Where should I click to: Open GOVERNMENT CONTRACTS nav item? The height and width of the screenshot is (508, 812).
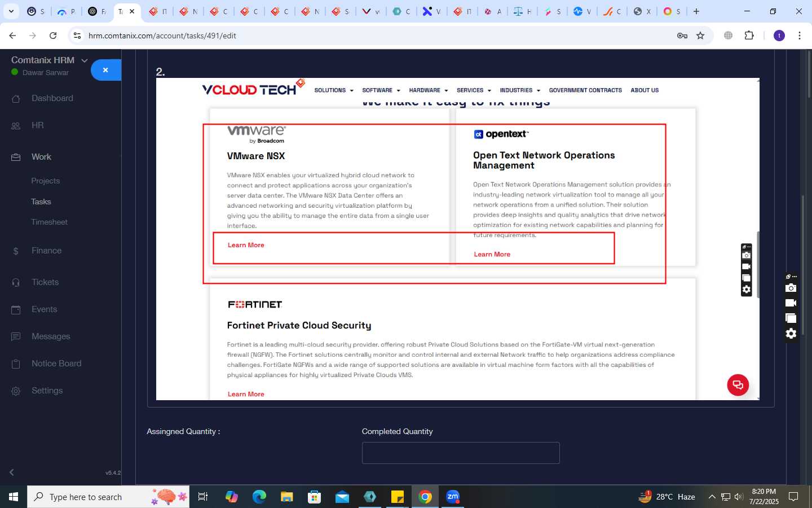click(585, 90)
